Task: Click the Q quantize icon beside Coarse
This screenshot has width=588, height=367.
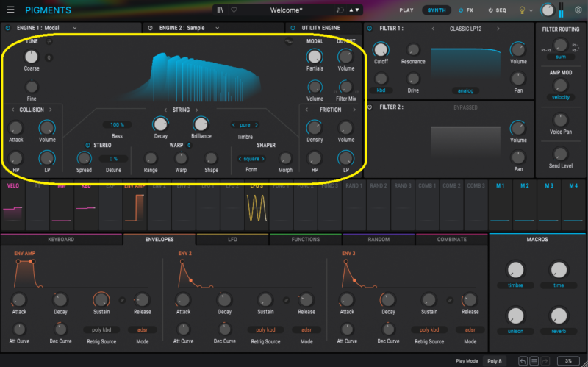Action: pyautogui.click(x=49, y=57)
